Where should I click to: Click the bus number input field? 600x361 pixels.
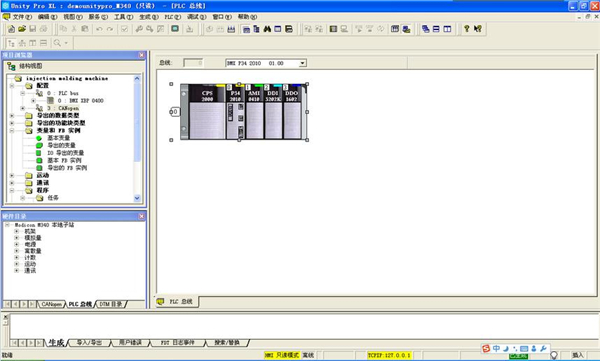(x=193, y=63)
